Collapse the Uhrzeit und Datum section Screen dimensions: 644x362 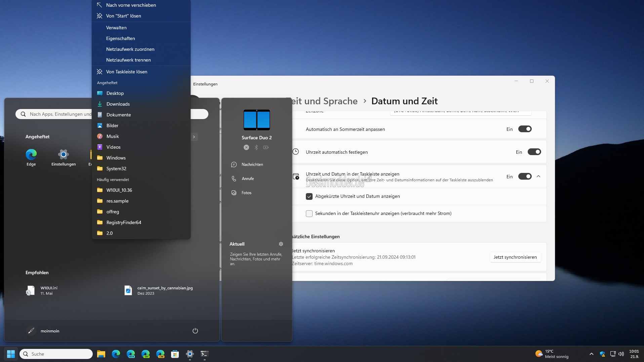(538, 177)
